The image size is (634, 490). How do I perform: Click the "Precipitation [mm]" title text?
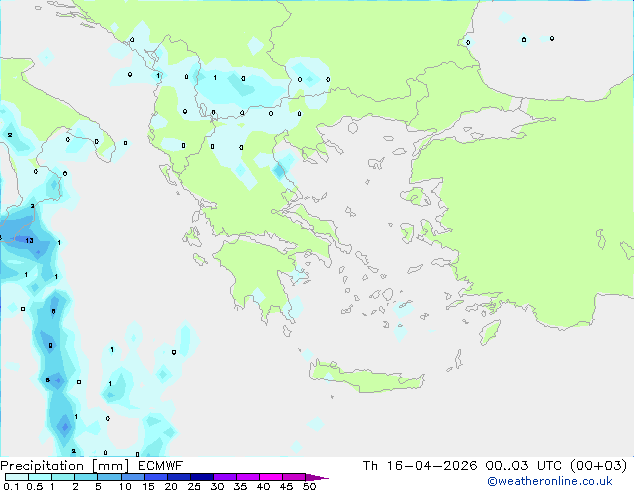tap(65, 466)
